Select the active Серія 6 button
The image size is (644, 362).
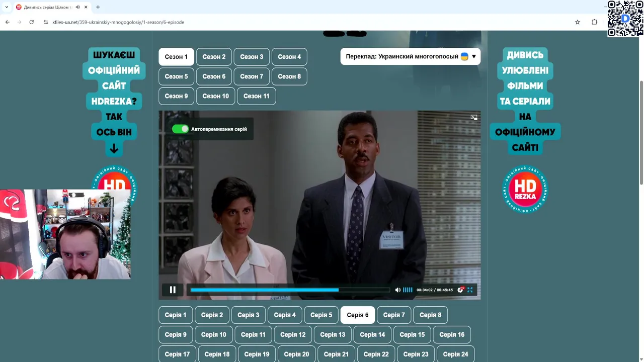coord(358,315)
